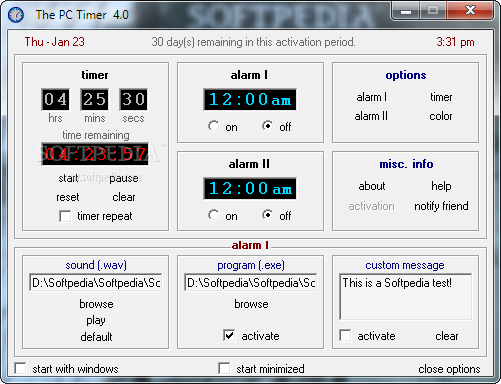501x384 pixels.
Task: Click the activation link
Action: pos(371,206)
